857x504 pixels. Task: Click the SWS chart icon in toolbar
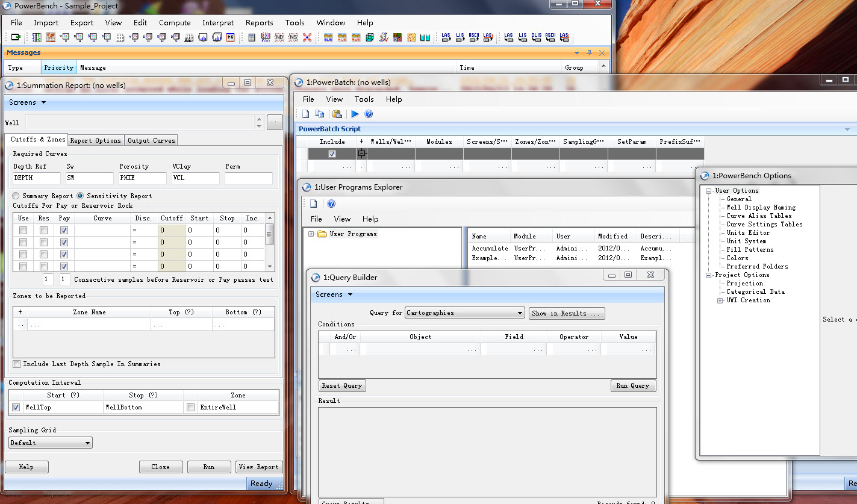pyautogui.click(x=328, y=37)
